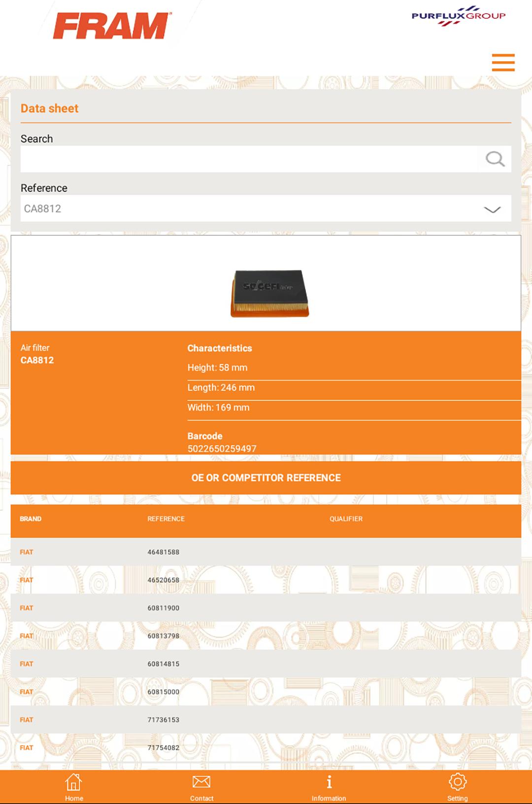Sort by QUALIFIER column header

point(346,519)
